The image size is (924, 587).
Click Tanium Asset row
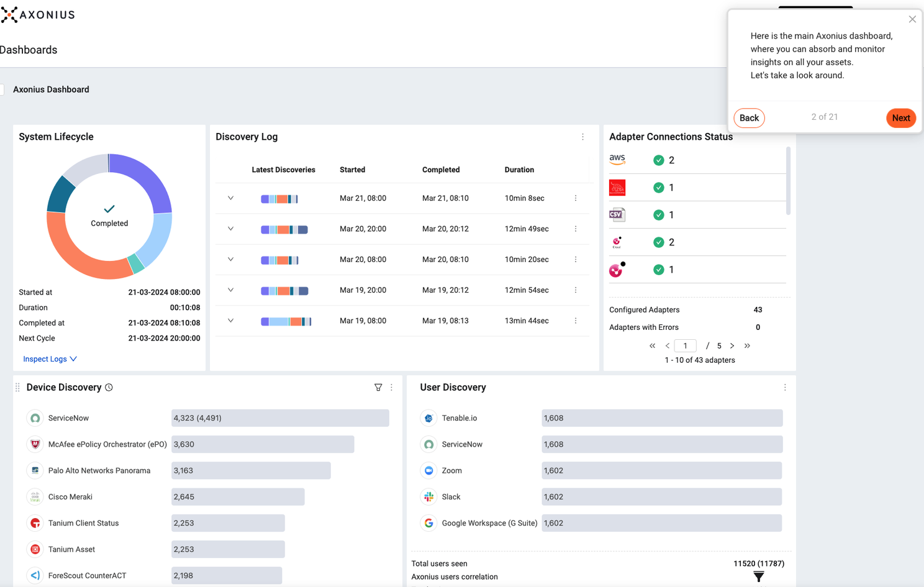click(x=208, y=549)
